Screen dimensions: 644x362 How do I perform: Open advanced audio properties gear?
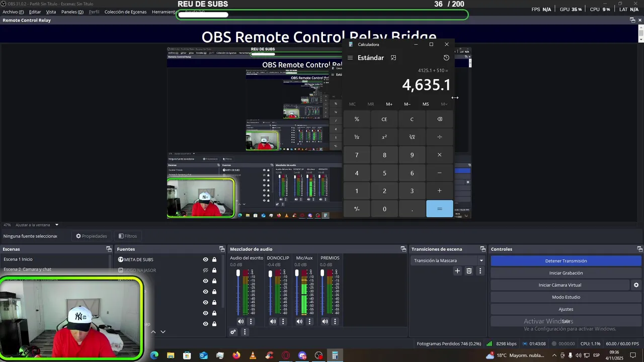233,332
